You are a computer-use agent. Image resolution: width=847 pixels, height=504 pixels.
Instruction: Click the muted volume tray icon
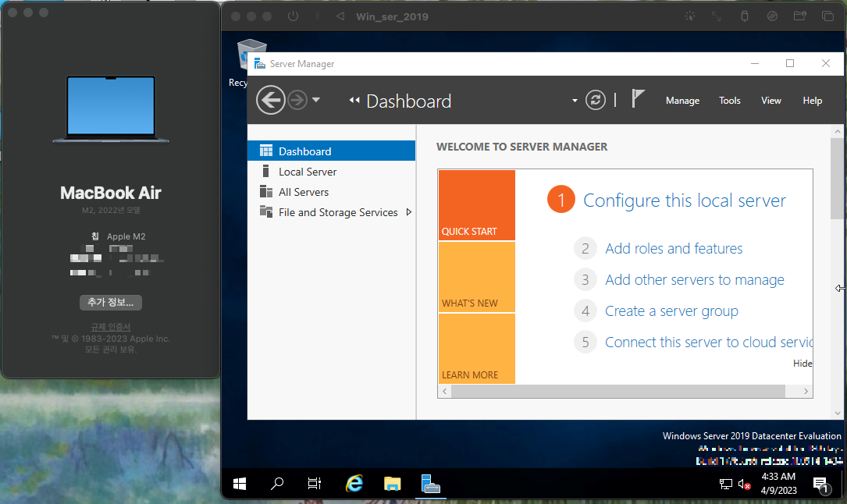[x=745, y=484]
